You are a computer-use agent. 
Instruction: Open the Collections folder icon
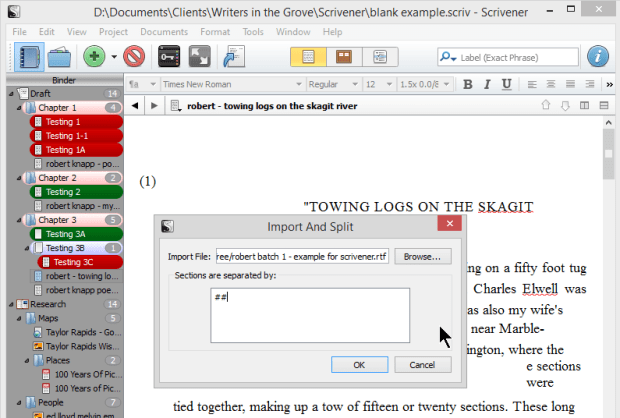click(59, 57)
